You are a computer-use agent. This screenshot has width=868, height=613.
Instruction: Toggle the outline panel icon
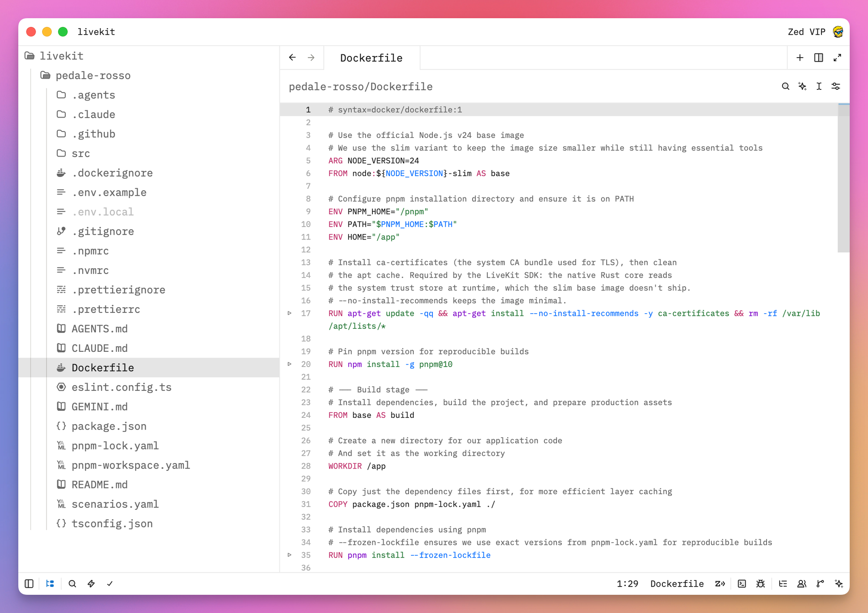(783, 583)
